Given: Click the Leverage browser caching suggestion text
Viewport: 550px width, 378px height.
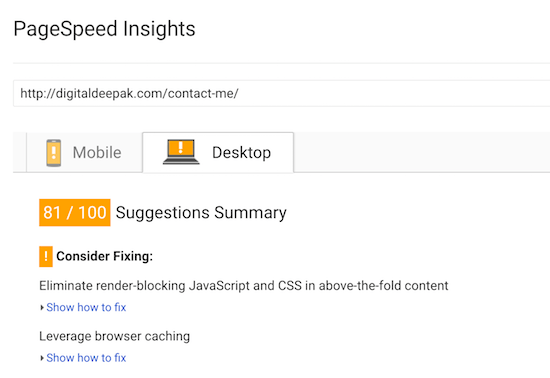Looking at the screenshot, I should click(x=114, y=336).
